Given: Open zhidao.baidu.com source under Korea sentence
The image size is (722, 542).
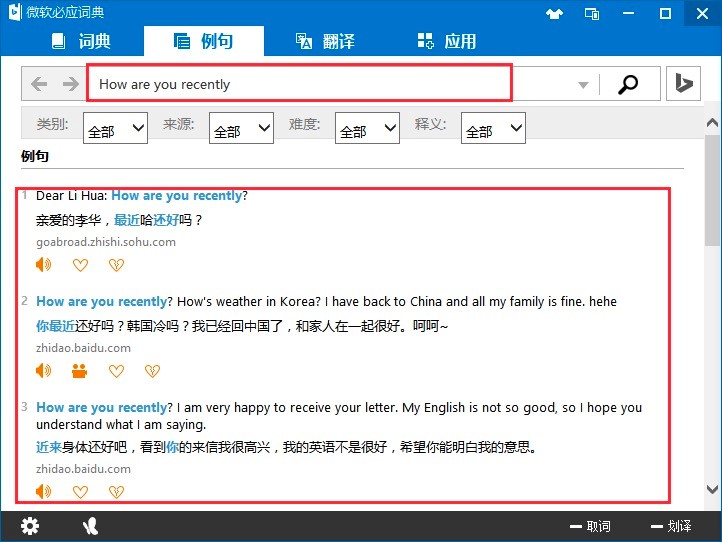Looking at the screenshot, I should 83,348.
